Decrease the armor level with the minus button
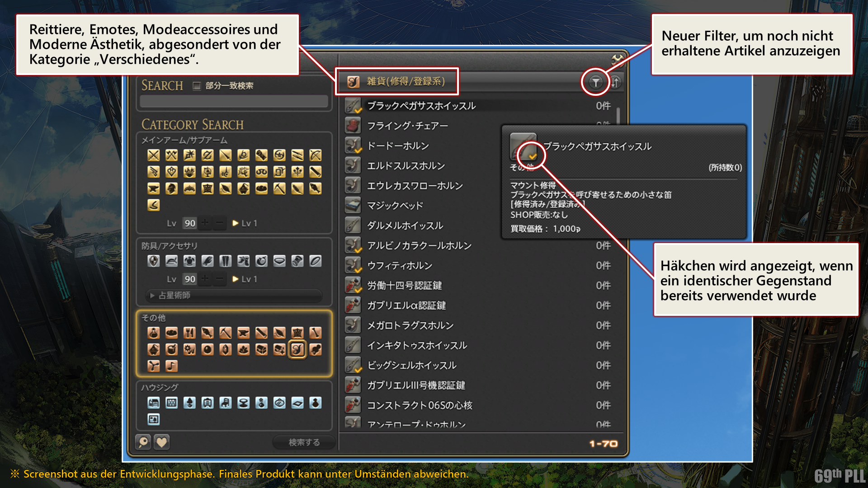The height and width of the screenshot is (488, 868). point(220,279)
